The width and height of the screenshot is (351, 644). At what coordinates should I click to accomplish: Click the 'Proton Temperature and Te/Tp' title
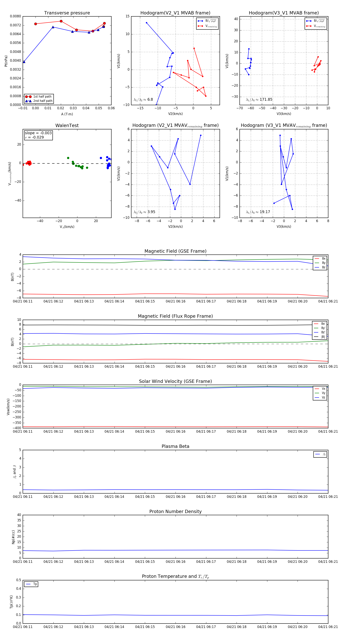click(x=175, y=576)
